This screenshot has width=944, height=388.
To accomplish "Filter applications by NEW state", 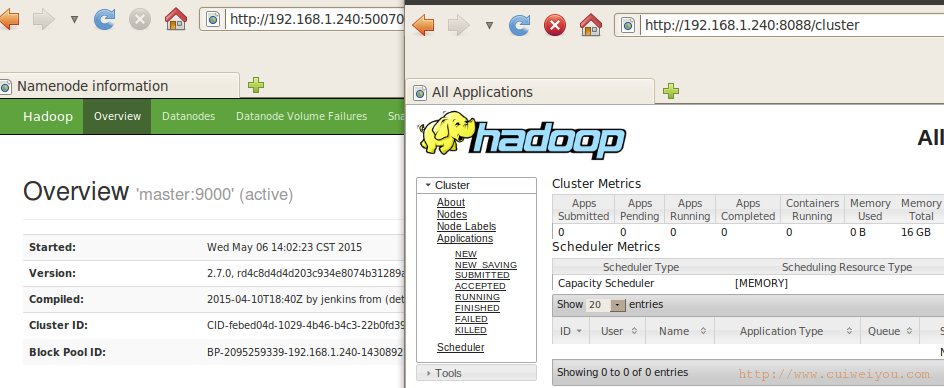I will tap(466, 254).
